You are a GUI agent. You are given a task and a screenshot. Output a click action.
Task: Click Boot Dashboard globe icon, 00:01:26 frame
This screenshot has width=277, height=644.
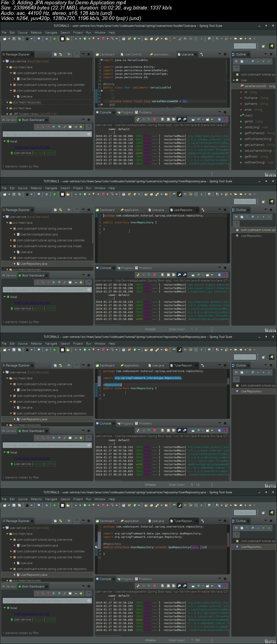click(54, 438)
